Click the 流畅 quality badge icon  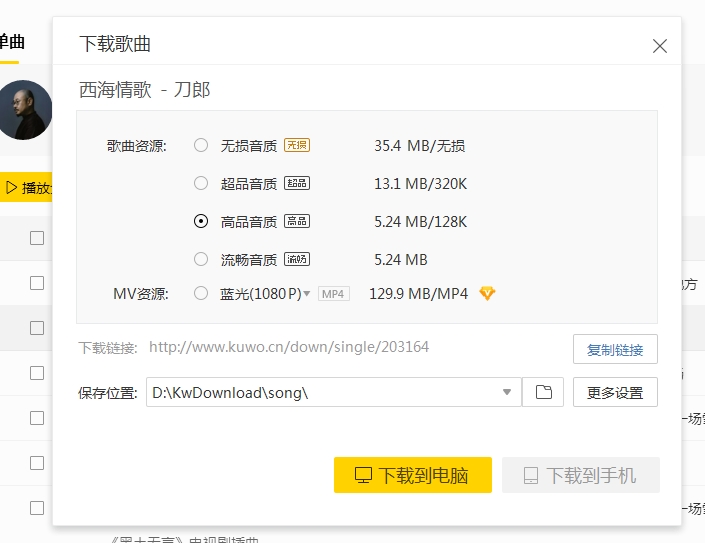pyautogui.click(x=297, y=259)
